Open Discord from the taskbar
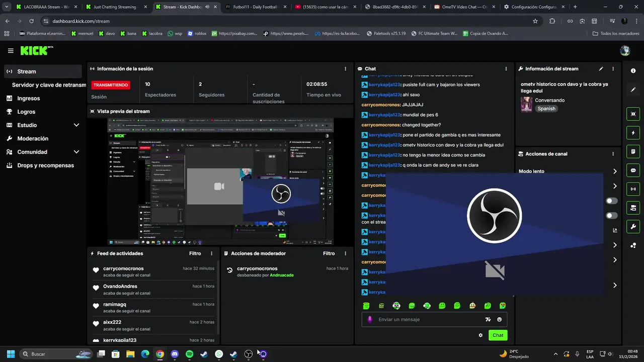The height and width of the screenshot is (362, 644). (175, 354)
